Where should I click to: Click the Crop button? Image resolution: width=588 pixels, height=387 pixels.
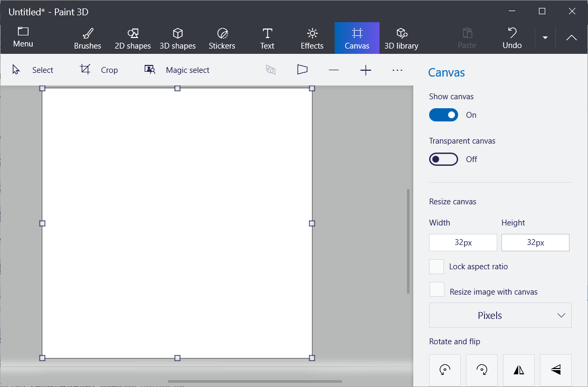100,70
